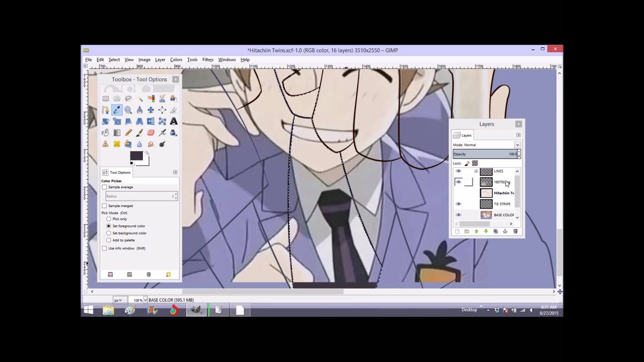Adjust the layer Opacity slider
The height and width of the screenshot is (362, 644).
coord(485,154)
